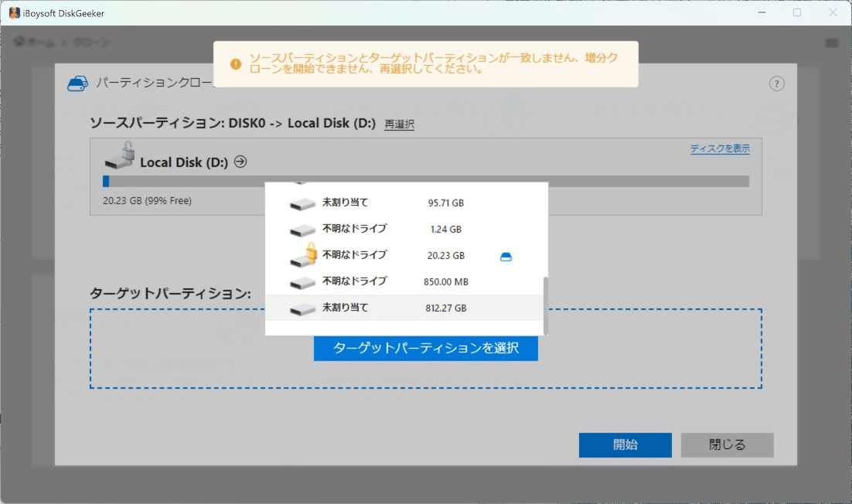Click the help question mark icon
The image size is (852, 504).
(776, 83)
